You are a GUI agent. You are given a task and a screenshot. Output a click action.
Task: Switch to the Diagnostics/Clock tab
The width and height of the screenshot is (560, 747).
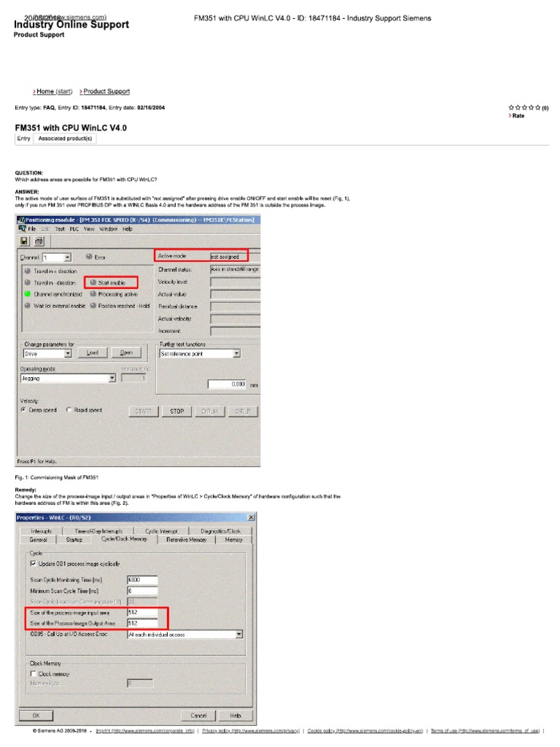click(220, 531)
